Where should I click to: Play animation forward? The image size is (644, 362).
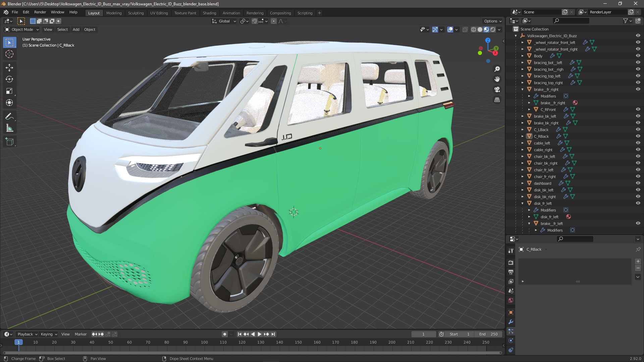pyautogui.click(x=260, y=334)
